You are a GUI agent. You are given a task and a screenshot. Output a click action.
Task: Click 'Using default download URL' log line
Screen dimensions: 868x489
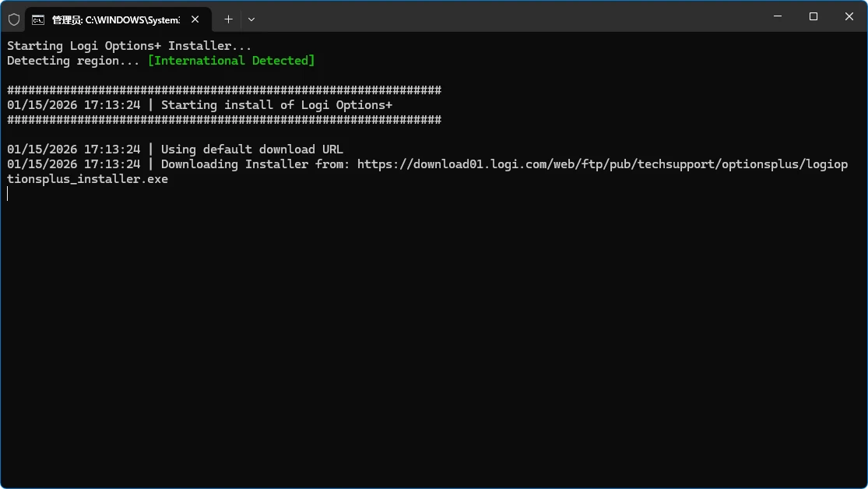(251, 150)
